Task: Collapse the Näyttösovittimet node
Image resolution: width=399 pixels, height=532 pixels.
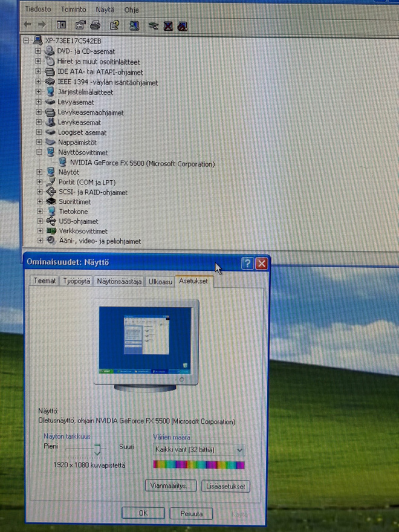Action: [39, 152]
